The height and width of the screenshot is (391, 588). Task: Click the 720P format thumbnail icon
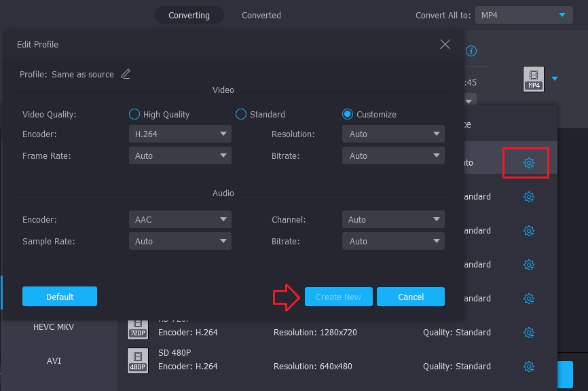(138, 329)
